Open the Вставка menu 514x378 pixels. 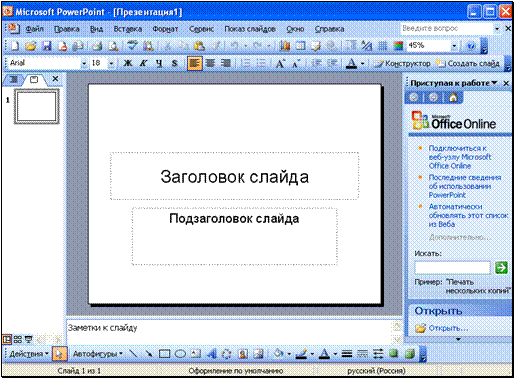click(128, 29)
